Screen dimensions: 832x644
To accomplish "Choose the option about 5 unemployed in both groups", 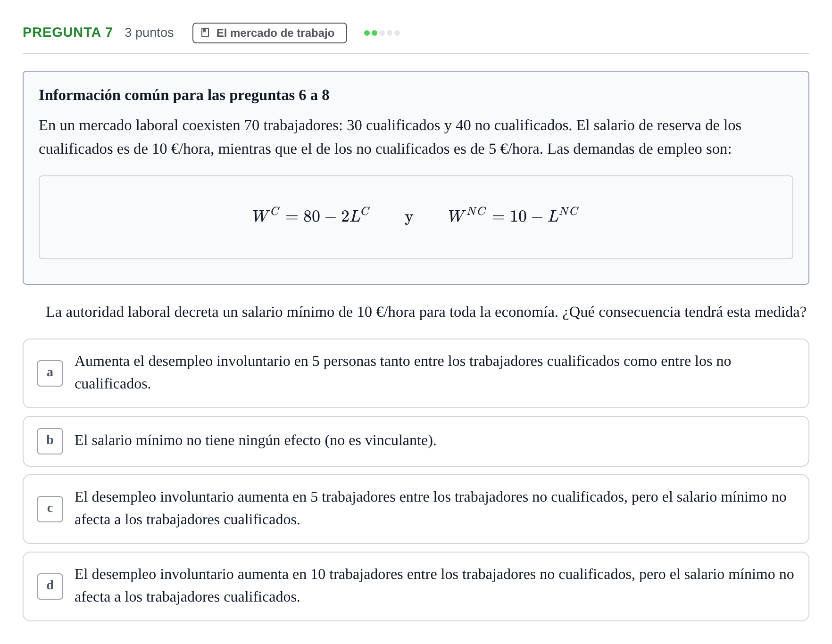I will (416, 373).
